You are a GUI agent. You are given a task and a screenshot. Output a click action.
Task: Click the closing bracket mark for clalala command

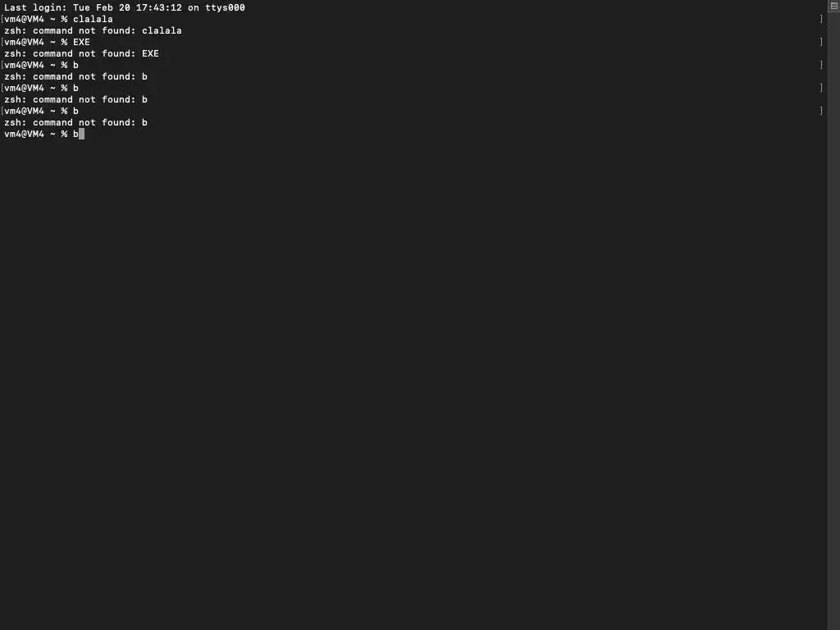(x=821, y=19)
